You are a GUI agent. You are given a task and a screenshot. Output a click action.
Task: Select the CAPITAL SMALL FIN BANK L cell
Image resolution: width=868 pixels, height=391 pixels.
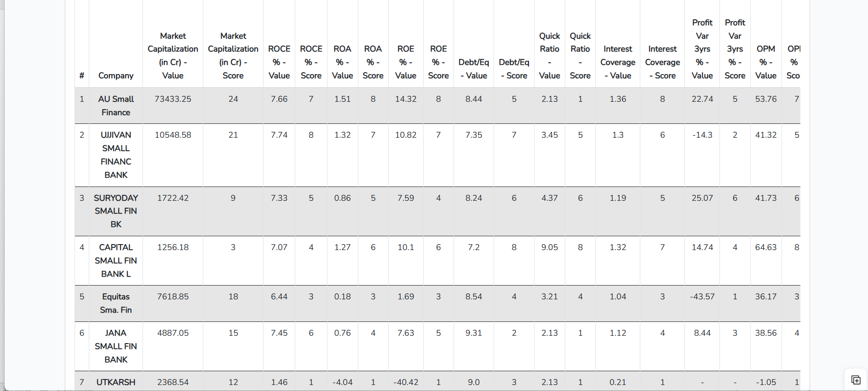point(116,260)
